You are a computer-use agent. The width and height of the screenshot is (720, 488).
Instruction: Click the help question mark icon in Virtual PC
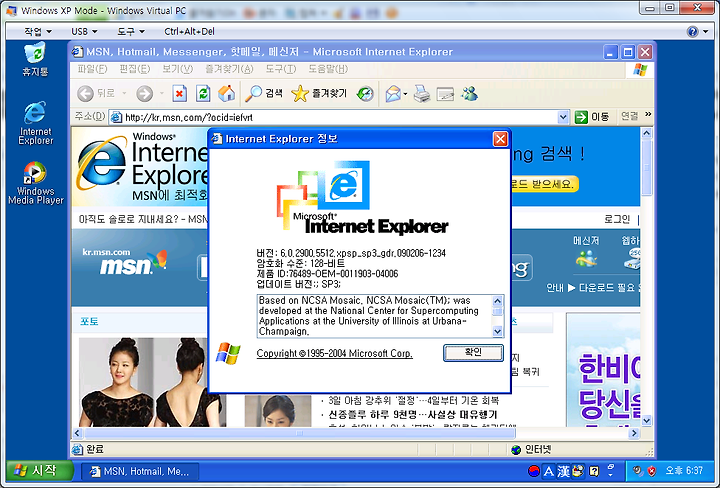pos(692,31)
